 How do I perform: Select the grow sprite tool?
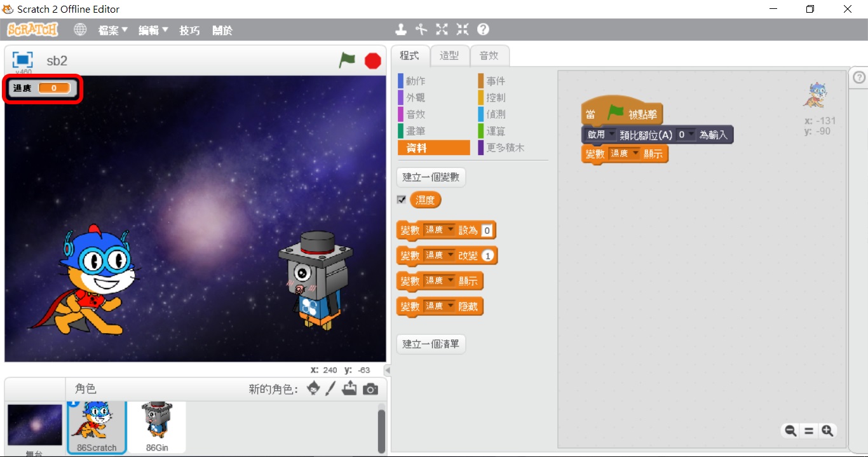point(442,29)
